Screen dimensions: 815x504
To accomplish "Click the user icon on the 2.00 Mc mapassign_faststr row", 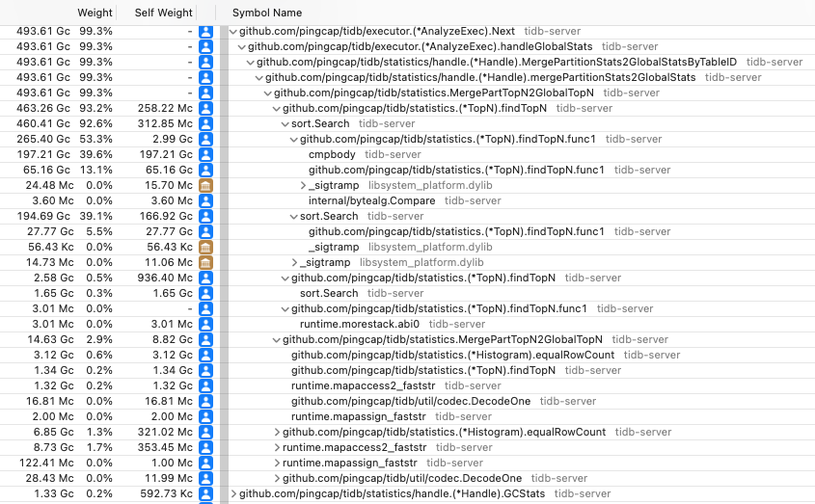I will 205,416.
